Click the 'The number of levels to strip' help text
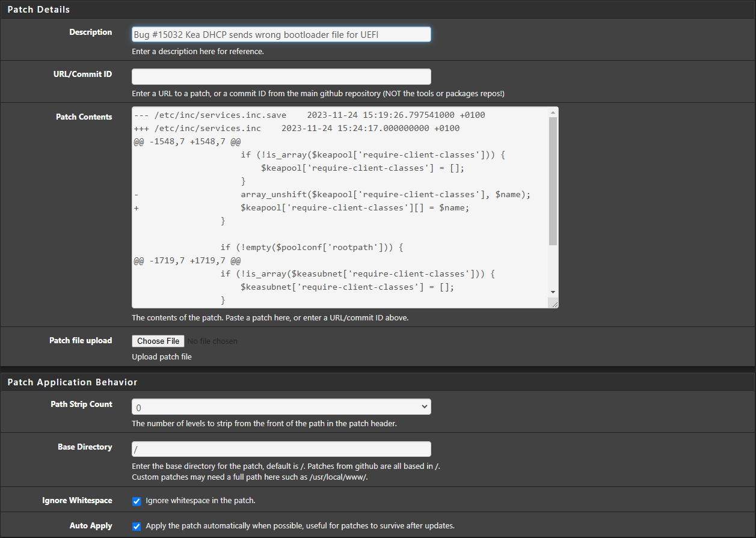756x538 pixels. pos(264,423)
